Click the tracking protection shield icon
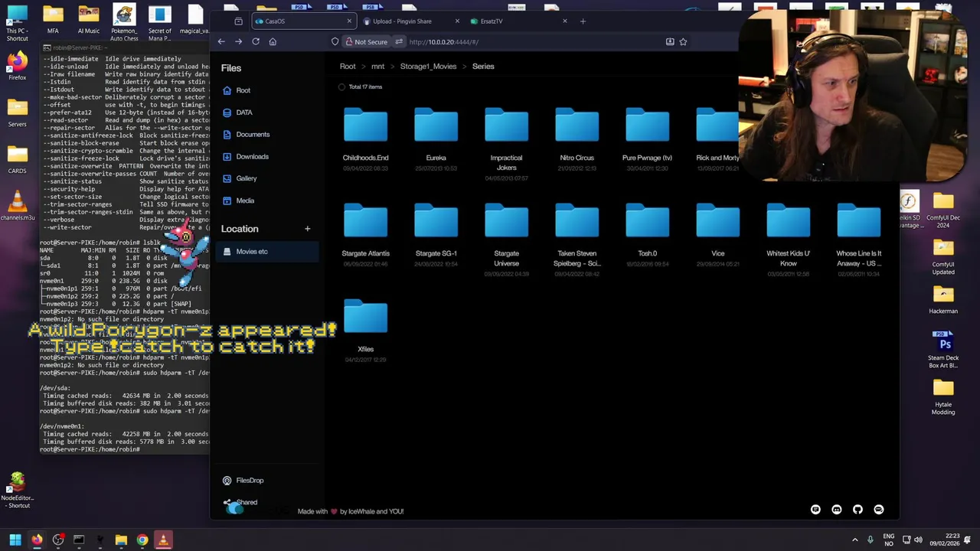980x551 pixels. click(x=335, y=42)
